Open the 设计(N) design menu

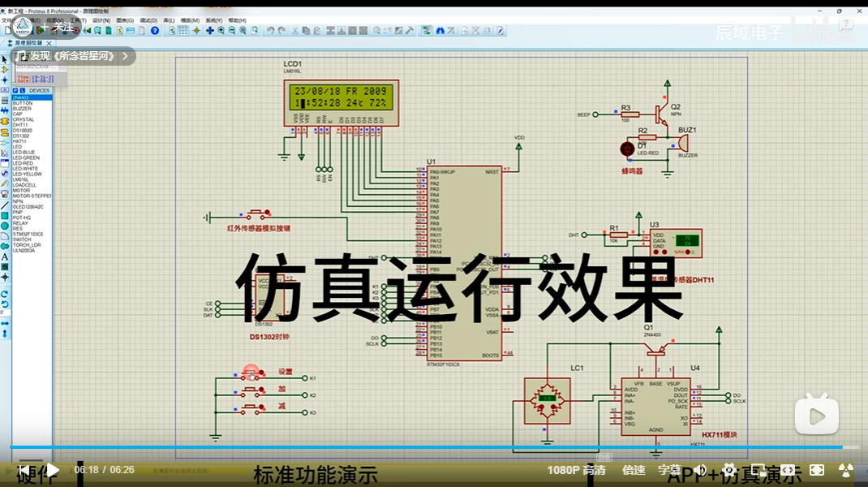(x=101, y=20)
